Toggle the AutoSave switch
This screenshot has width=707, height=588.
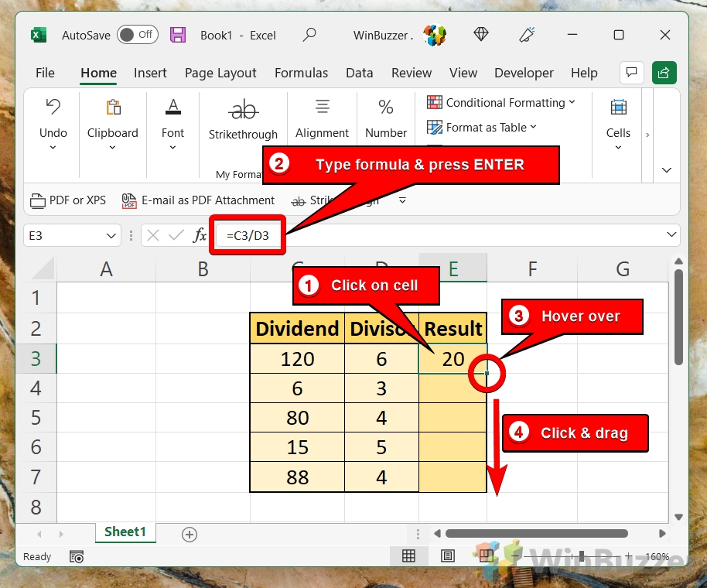pos(138,35)
